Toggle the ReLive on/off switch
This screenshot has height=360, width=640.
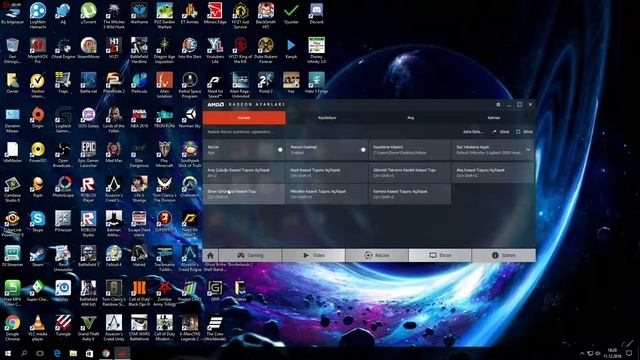280,150
